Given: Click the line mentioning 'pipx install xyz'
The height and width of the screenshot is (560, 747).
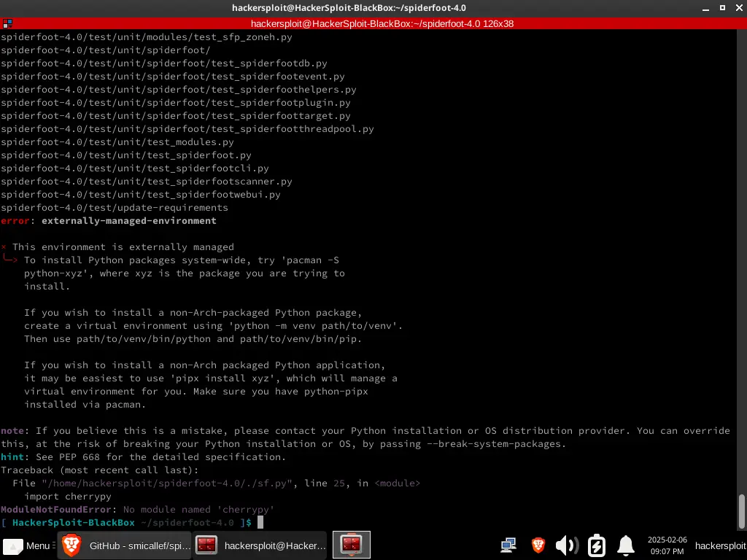Looking at the screenshot, I should click(x=211, y=378).
